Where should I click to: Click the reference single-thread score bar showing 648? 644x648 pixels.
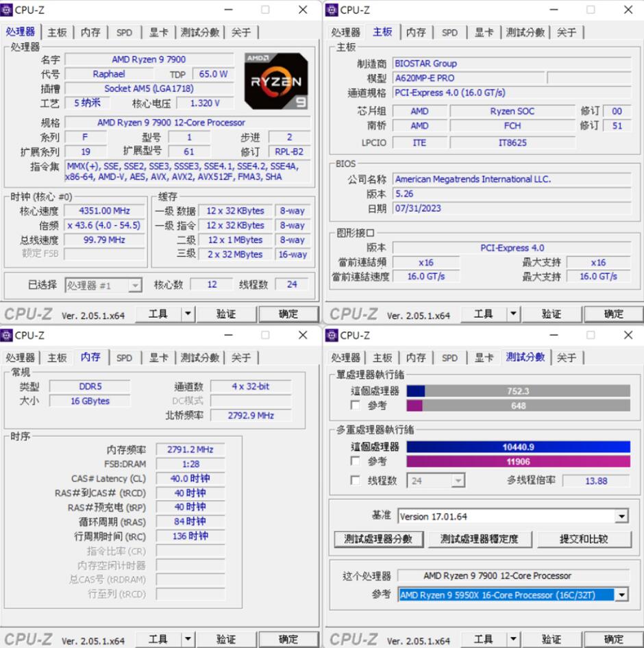click(x=519, y=406)
